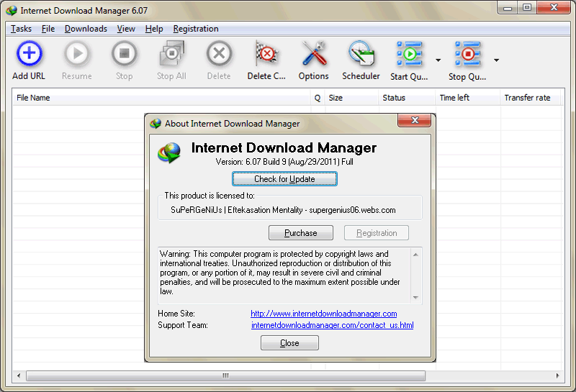Click the Start Queue icon
The width and height of the screenshot is (576, 392).
[409, 54]
